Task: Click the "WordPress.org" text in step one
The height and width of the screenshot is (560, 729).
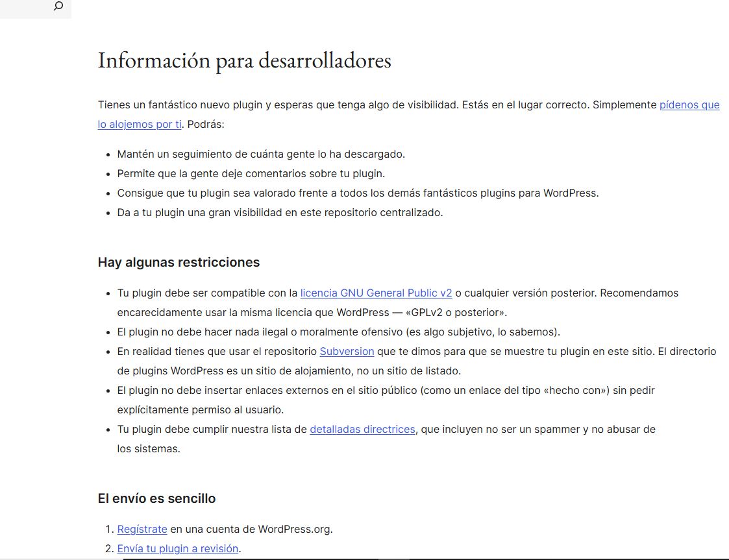Action: tap(294, 529)
